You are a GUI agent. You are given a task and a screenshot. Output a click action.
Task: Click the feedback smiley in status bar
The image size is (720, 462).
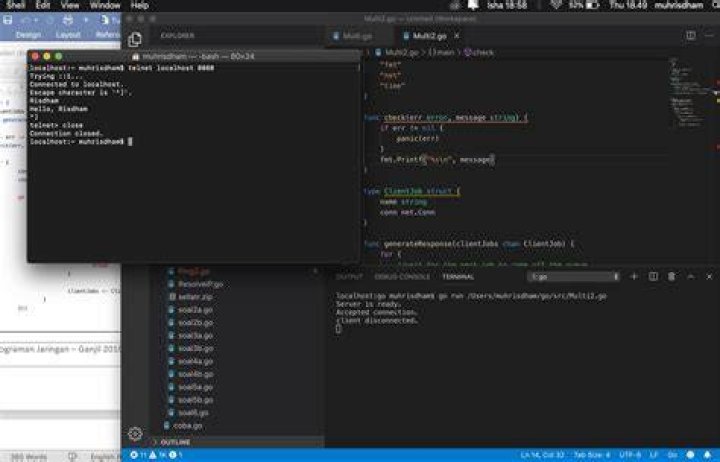click(x=690, y=455)
